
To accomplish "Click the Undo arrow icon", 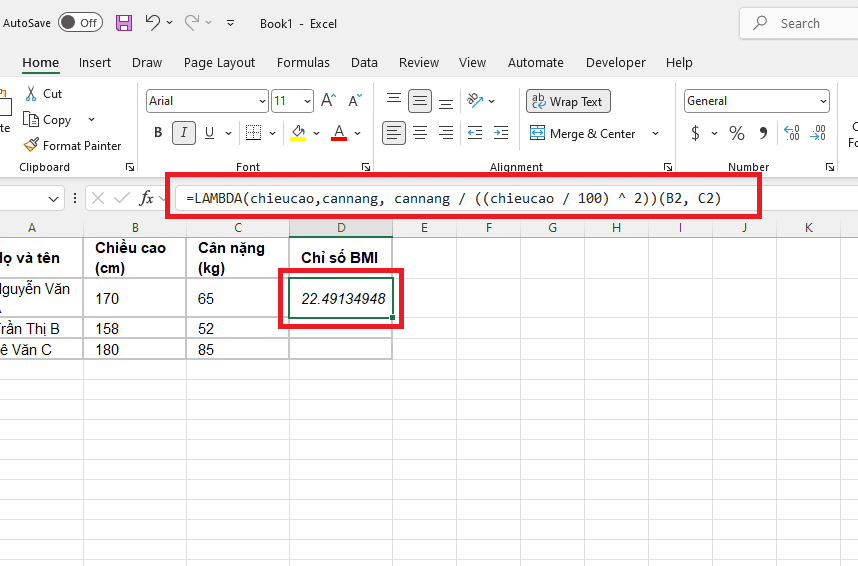I will pyautogui.click(x=153, y=22).
